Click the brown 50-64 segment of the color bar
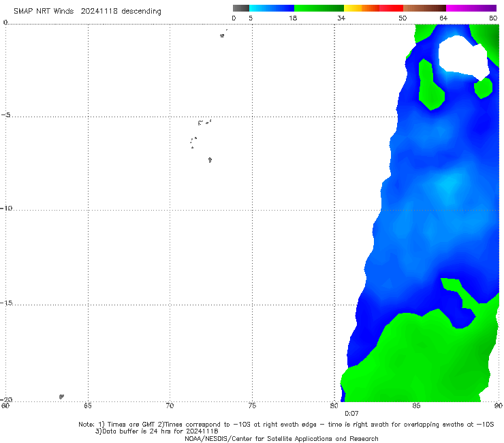Image resolution: width=504 pixels, height=443 pixels. [424, 8]
